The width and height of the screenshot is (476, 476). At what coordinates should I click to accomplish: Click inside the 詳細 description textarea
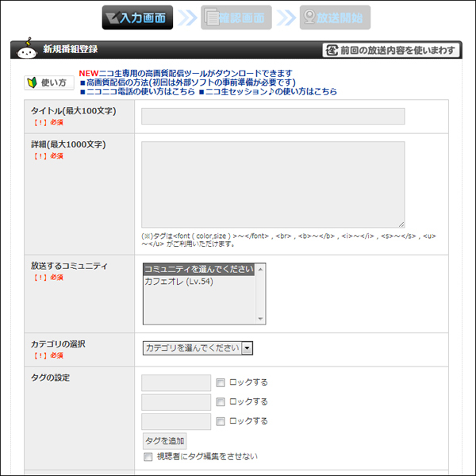click(x=273, y=184)
